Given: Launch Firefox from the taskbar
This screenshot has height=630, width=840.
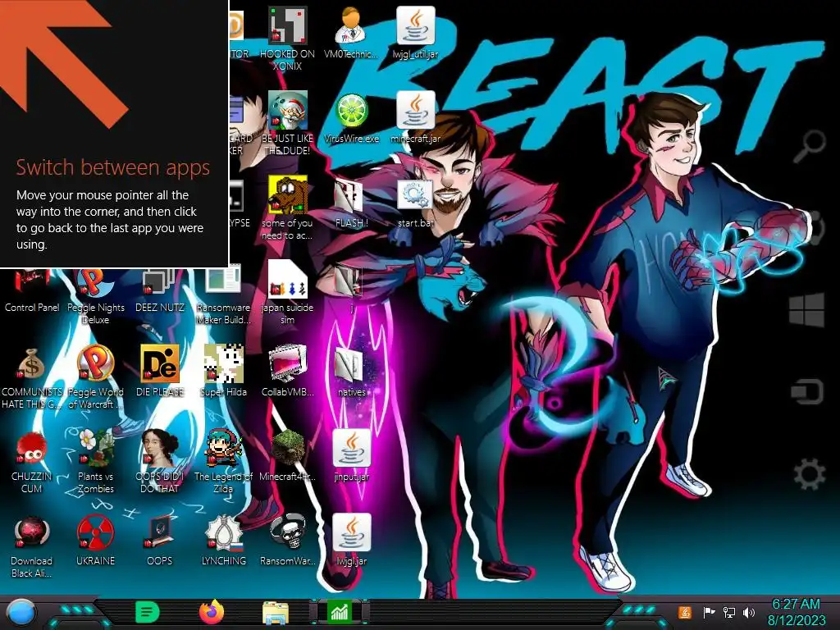Looking at the screenshot, I should pos(212,612).
